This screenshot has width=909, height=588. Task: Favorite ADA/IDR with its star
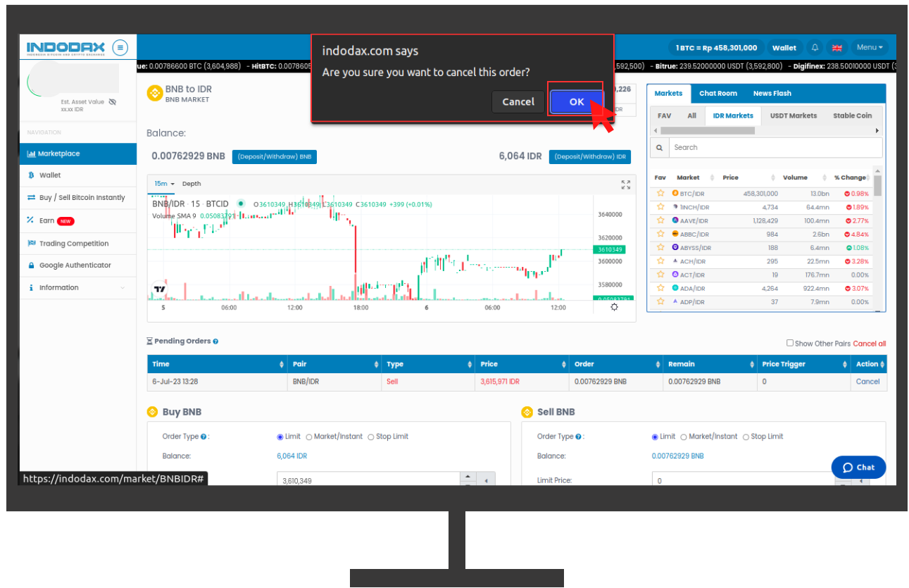pyautogui.click(x=660, y=288)
